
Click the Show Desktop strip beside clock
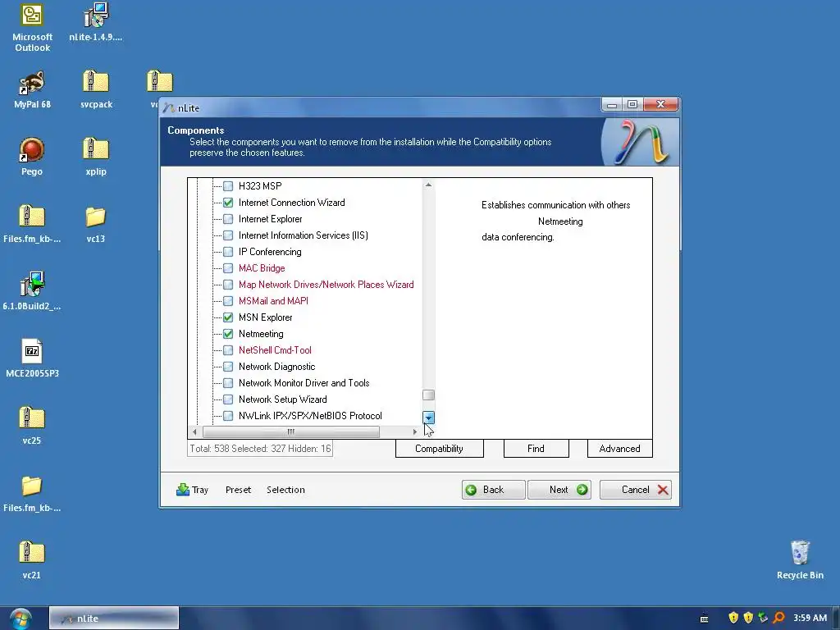pos(836,619)
